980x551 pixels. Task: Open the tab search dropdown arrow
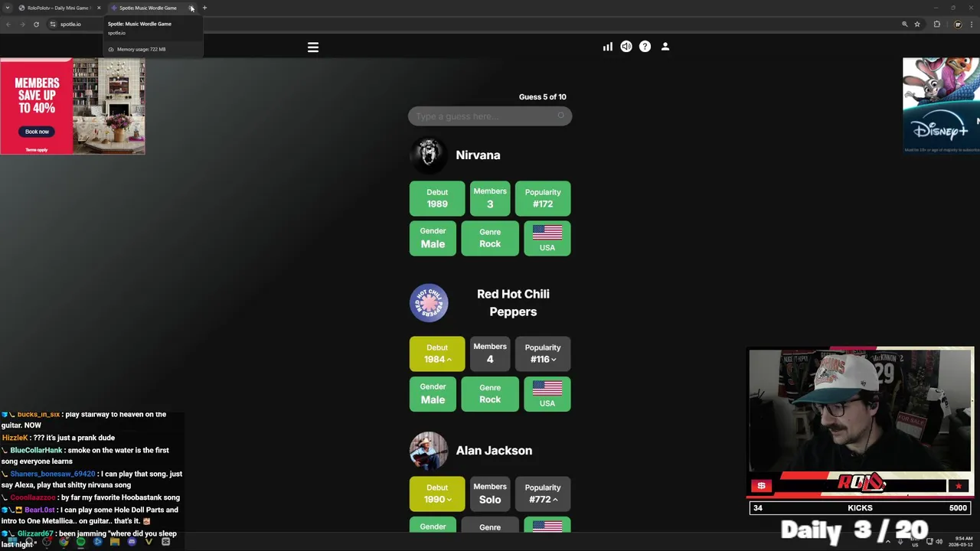coord(8,8)
